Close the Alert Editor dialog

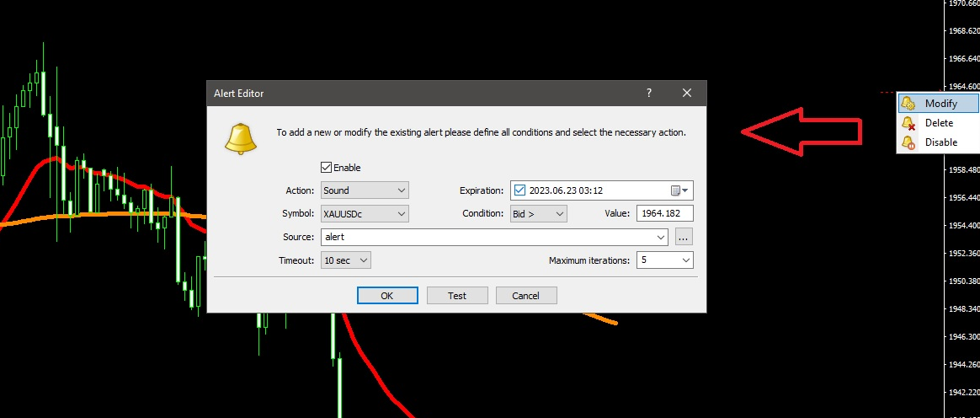(x=687, y=93)
